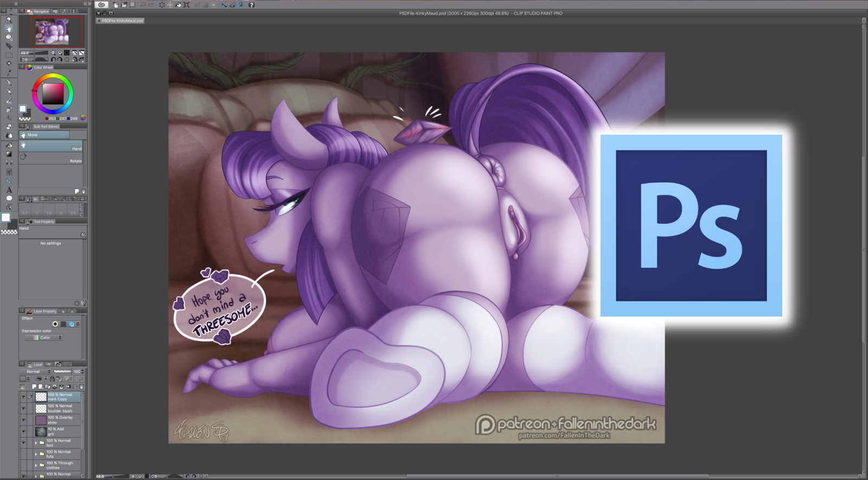Zoom in using the Navigator panel
The height and width of the screenshot is (480, 868).
[x=60, y=53]
